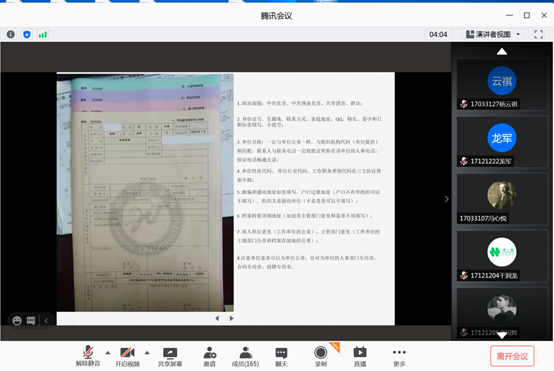The width and height of the screenshot is (554, 371).
Task: Expand the audio options arrow beside microphone
Action: (x=108, y=353)
